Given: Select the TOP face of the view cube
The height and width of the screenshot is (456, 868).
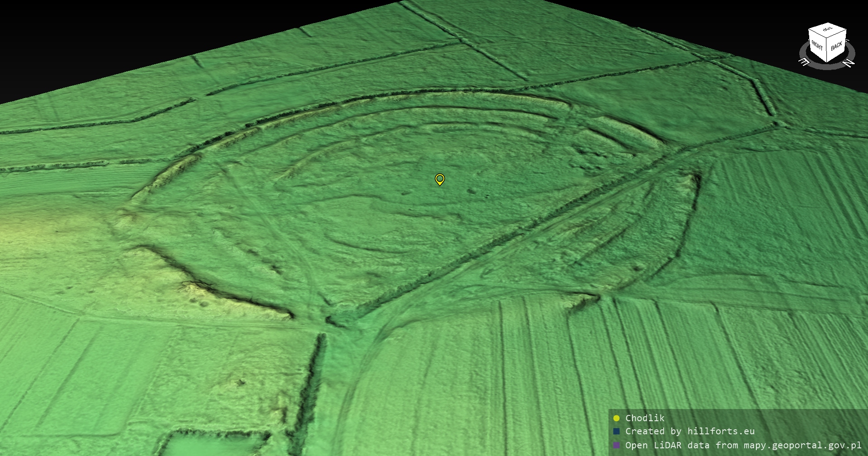Looking at the screenshot, I should pos(827,30).
